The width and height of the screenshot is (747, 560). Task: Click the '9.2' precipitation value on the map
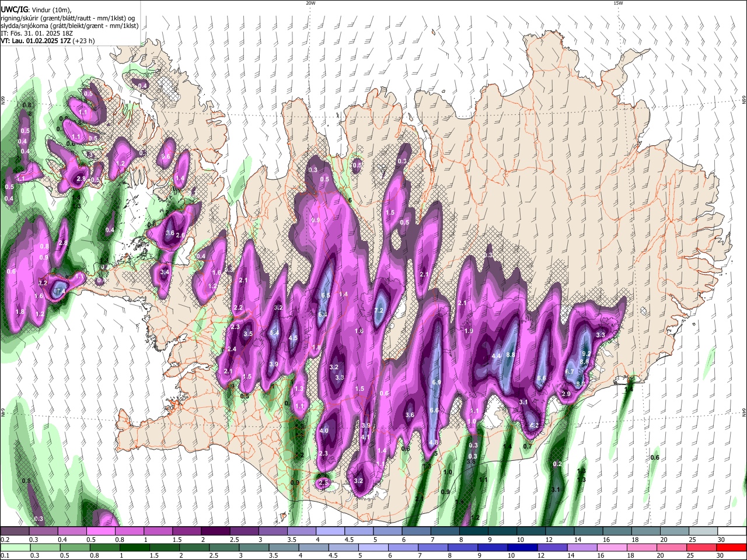[587, 353]
